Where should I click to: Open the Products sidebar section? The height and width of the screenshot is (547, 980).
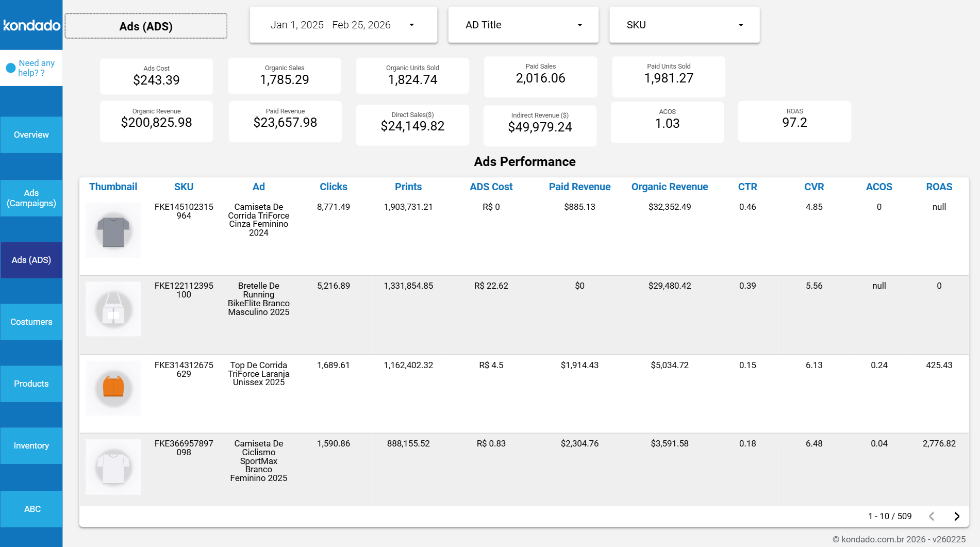[x=31, y=384]
